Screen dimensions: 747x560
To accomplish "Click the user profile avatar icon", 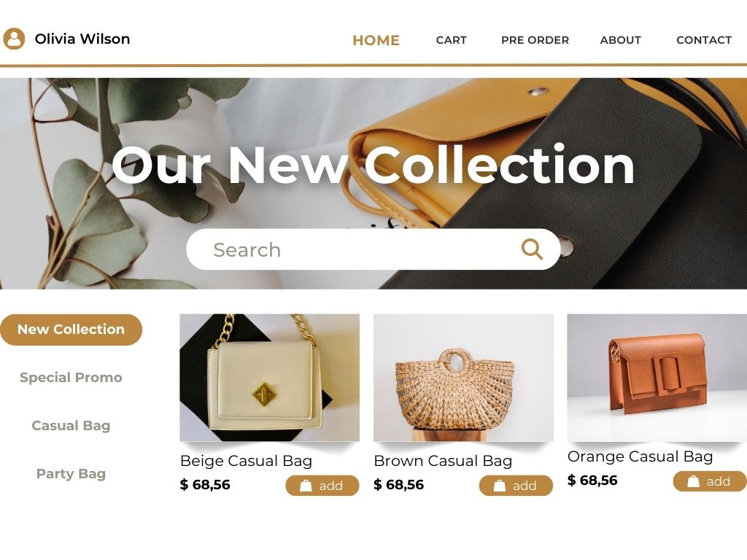I will coord(14,39).
